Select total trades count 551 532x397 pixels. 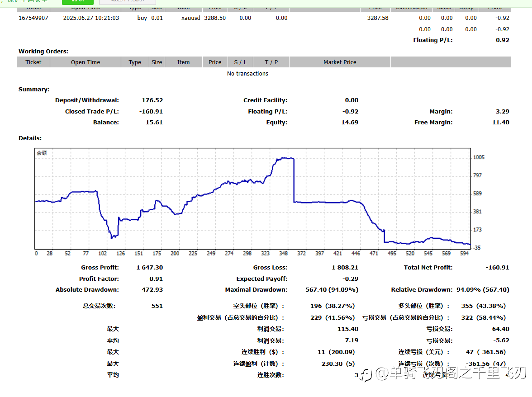pyautogui.click(x=157, y=306)
